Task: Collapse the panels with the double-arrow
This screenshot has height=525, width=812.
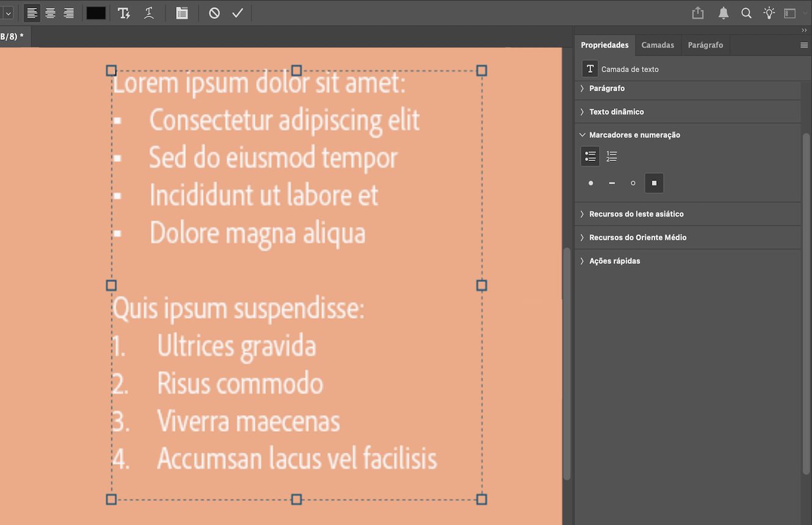Action: (804, 30)
